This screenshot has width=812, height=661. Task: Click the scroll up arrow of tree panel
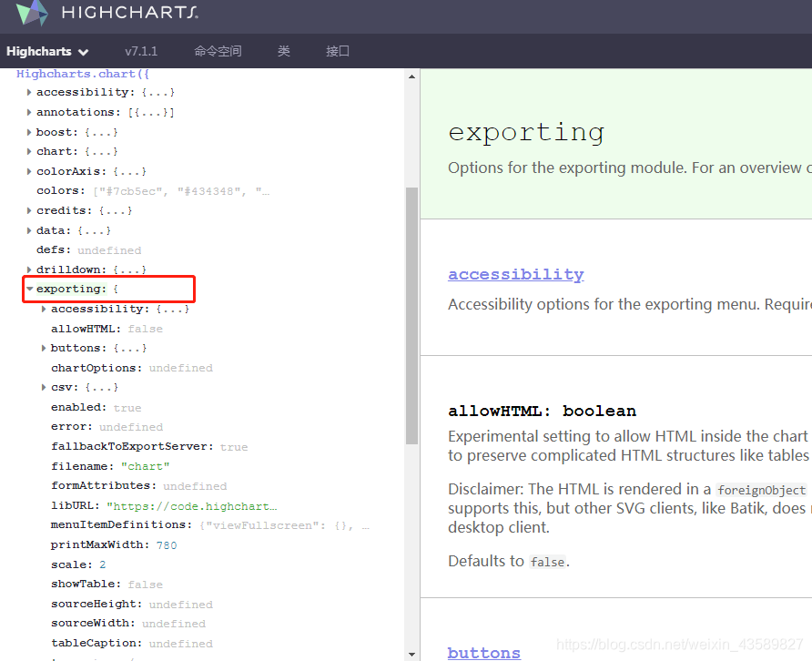(411, 76)
